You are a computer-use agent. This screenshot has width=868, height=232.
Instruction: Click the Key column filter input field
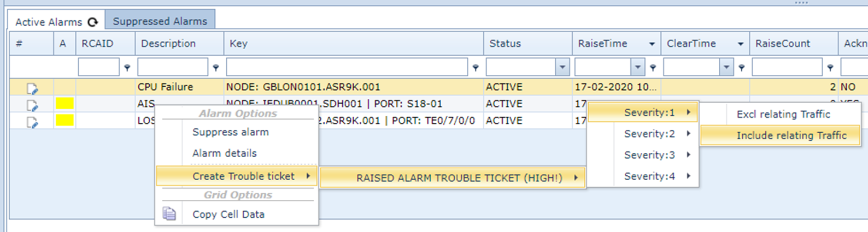pos(347,67)
